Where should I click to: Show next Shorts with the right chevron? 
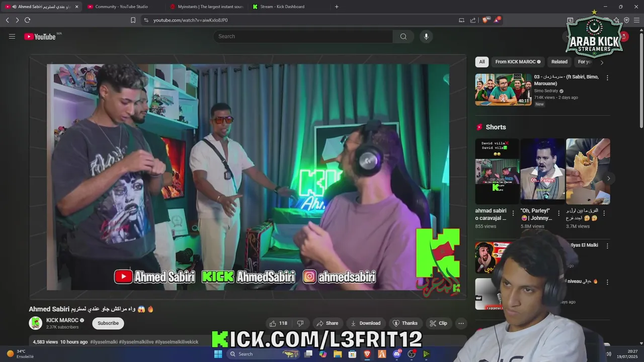(x=608, y=178)
